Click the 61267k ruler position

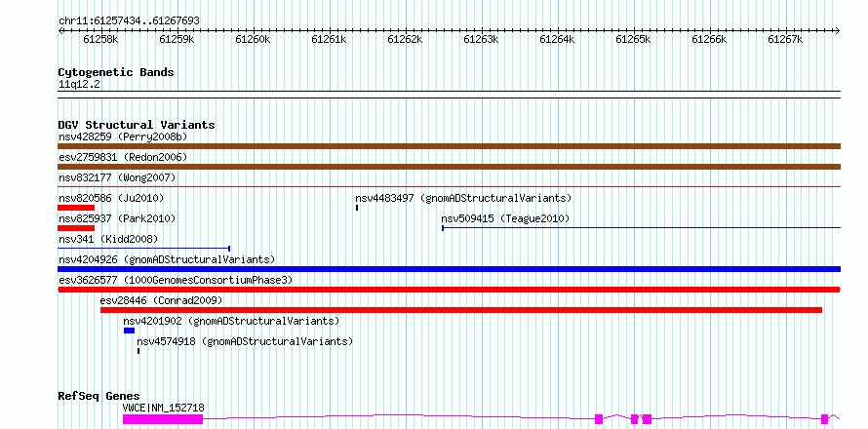coord(785,39)
